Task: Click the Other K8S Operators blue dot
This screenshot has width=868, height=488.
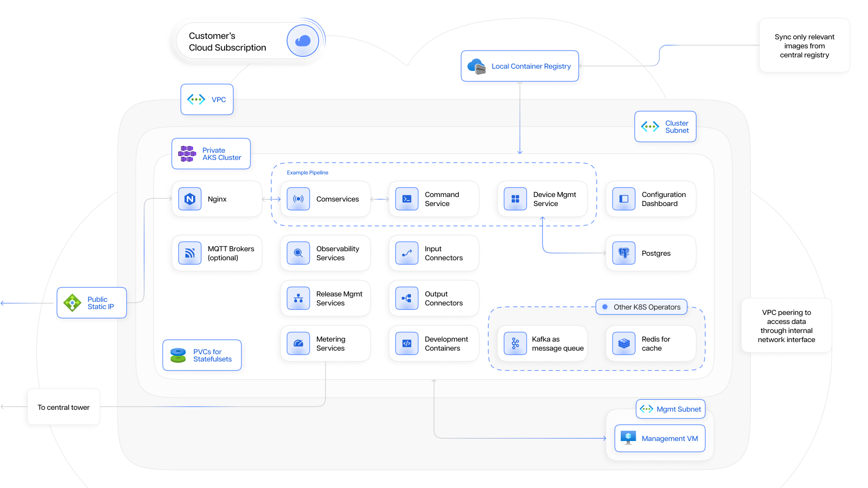Action: click(605, 307)
